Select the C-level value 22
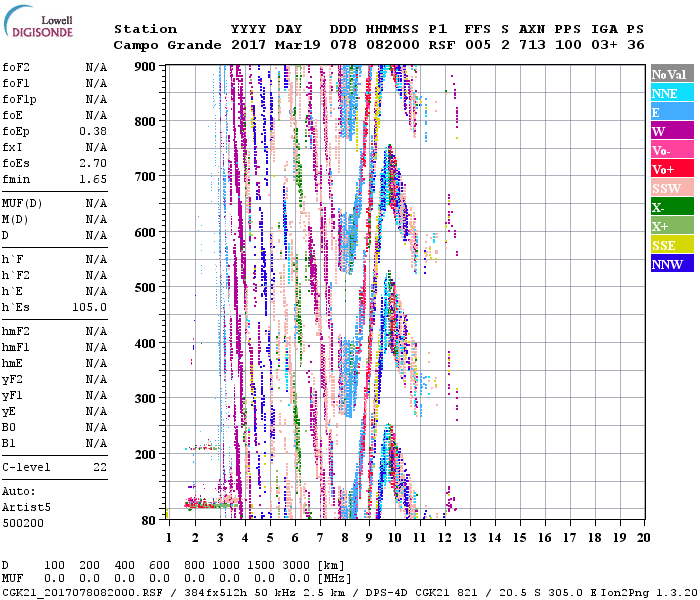This screenshot has height=600, width=700. coord(99,467)
